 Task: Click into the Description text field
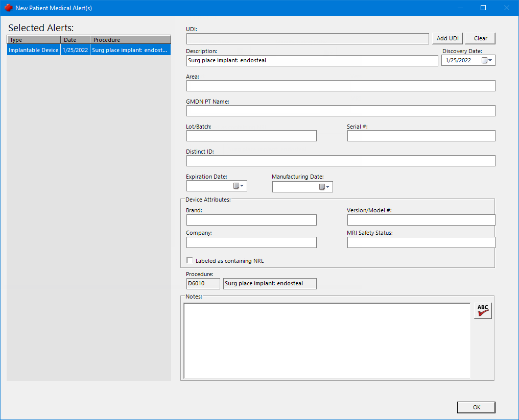click(312, 61)
